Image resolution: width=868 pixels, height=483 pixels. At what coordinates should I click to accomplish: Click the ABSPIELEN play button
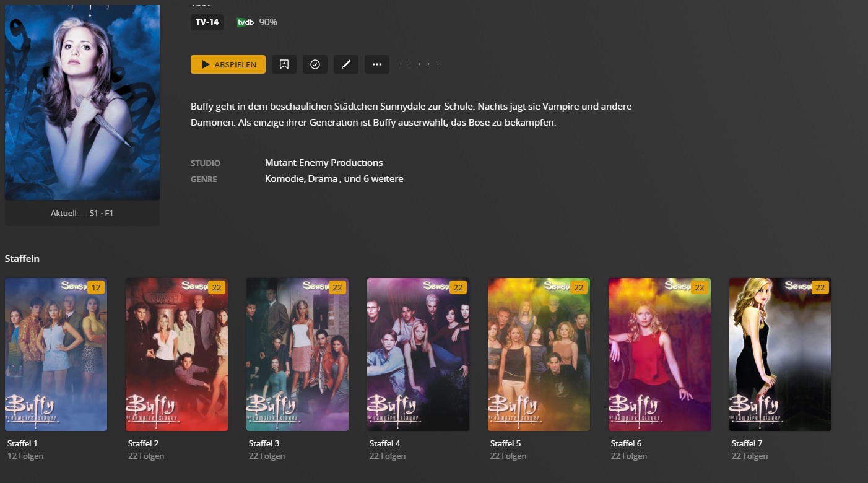coord(228,64)
